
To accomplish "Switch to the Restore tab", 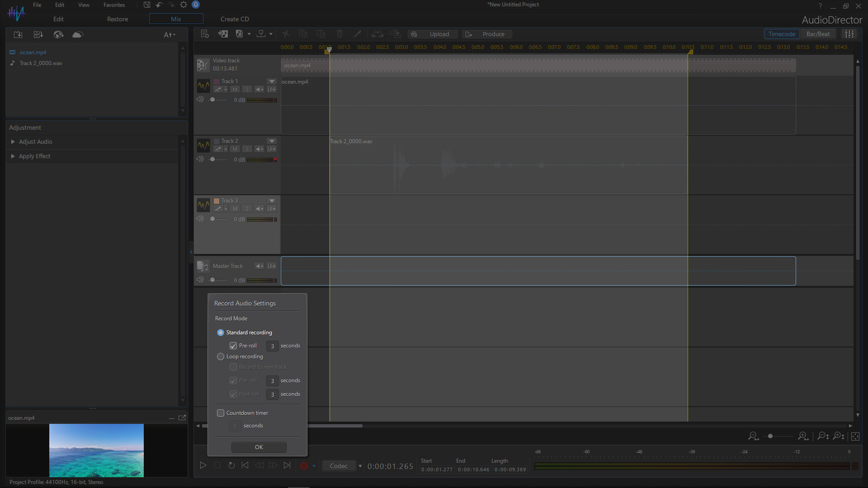I will (x=118, y=19).
